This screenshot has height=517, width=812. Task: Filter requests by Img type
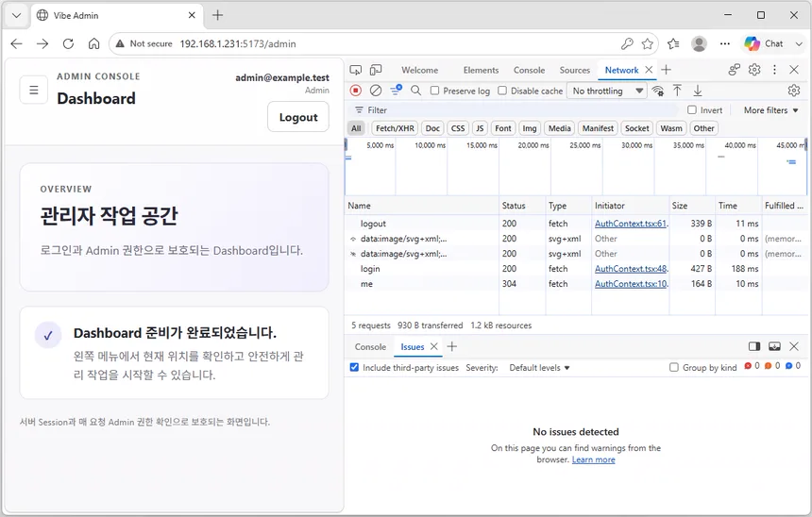pyautogui.click(x=530, y=128)
